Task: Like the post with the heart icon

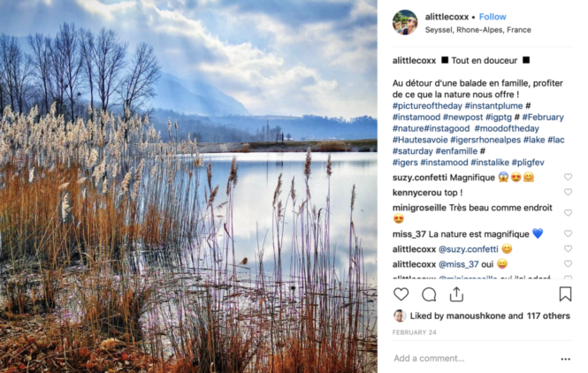Action: (401, 294)
